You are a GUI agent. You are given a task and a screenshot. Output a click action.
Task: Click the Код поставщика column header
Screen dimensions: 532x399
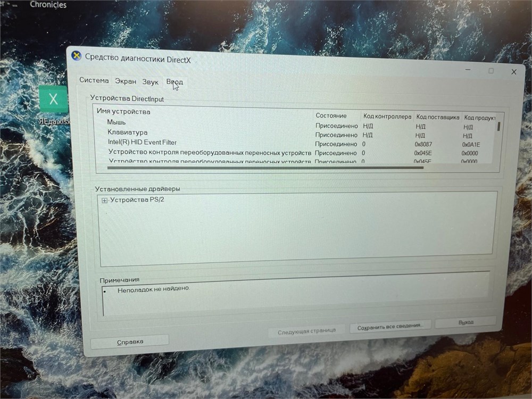click(438, 118)
